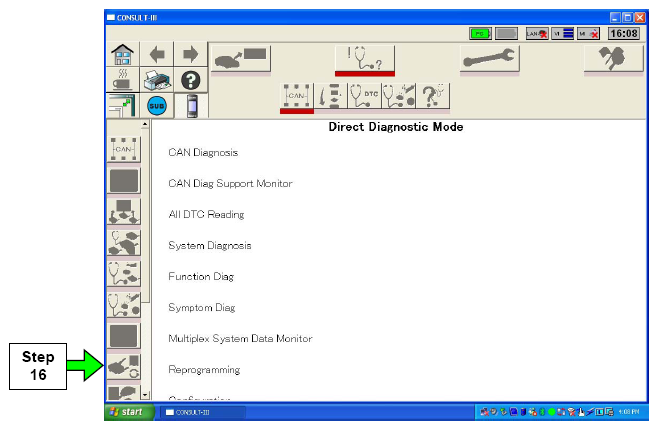Open the vehicle selection mode tab
Viewport: 658px width, 430px height.
pyautogui.click(x=238, y=59)
